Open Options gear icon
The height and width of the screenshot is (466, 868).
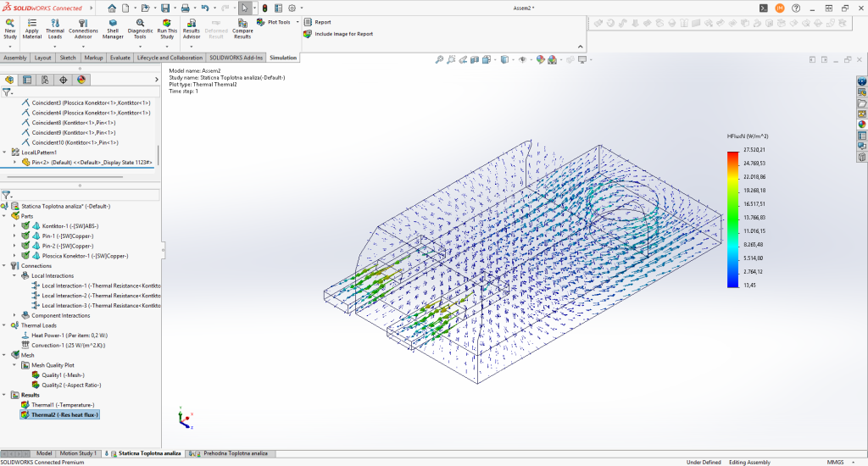click(x=292, y=8)
